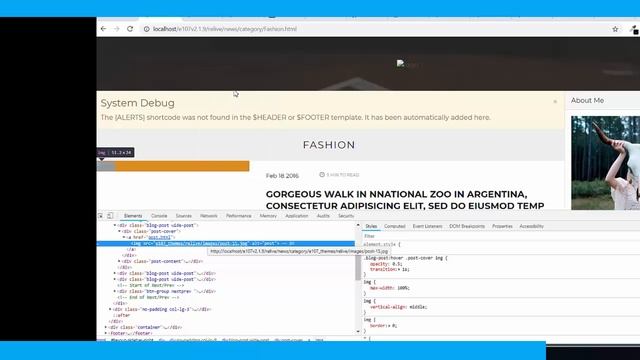Image resolution: width=640 pixels, height=360 pixels.
Task: Toggle the DevTools device toolbar icon
Action: point(110,216)
